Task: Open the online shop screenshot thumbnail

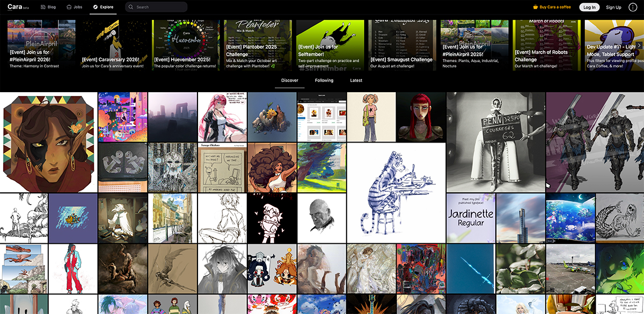Action: coord(321,116)
